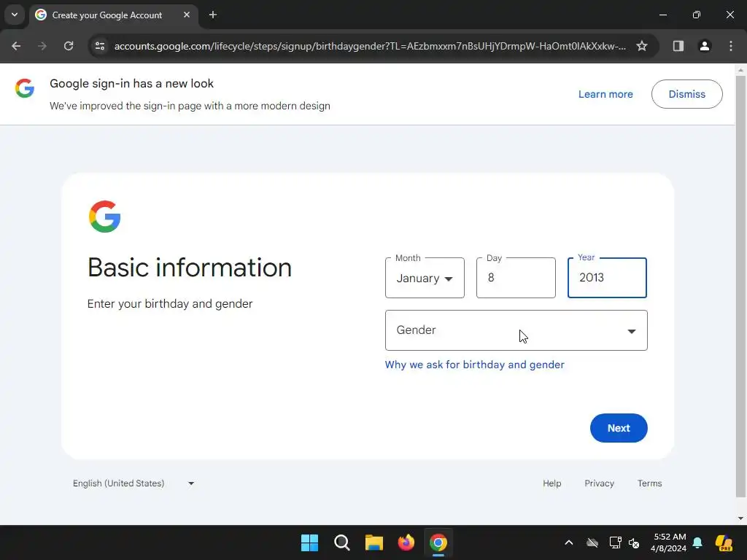Open the English (United States) language selector
This screenshot has width=747, height=560.
(x=133, y=483)
